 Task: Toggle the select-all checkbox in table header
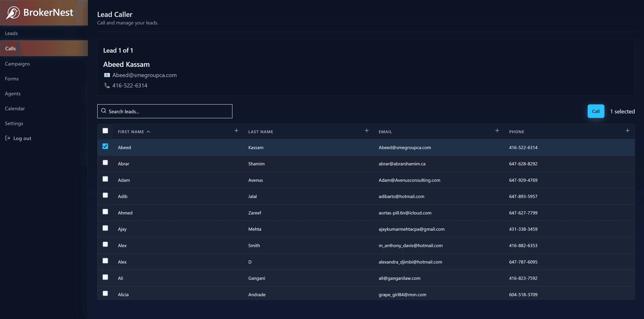(x=105, y=131)
